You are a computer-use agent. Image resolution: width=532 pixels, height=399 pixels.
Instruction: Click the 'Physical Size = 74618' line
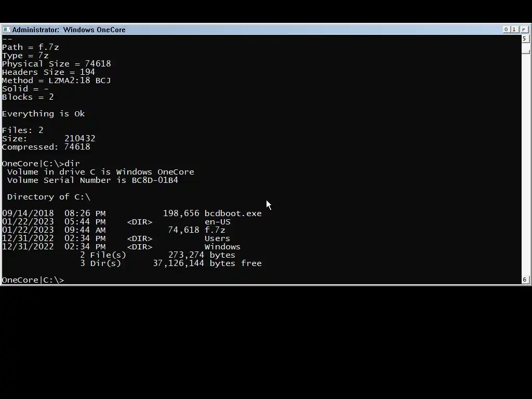click(56, 64)
